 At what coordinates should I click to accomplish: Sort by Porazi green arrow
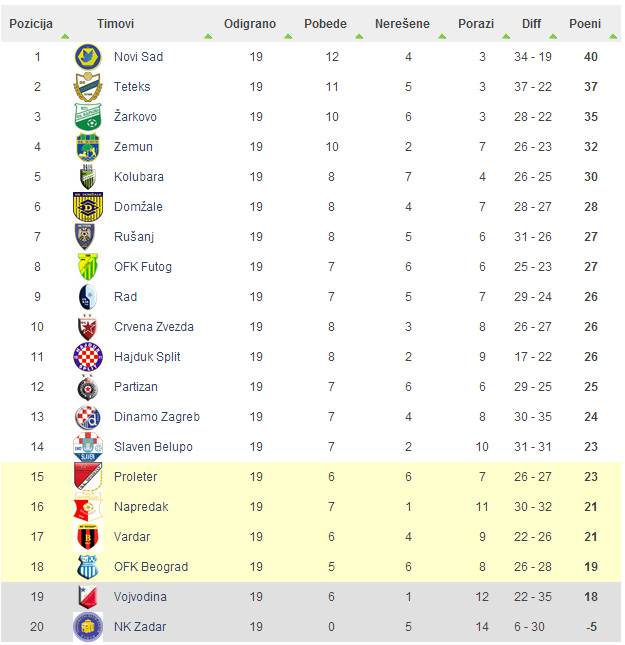tap(506, 37)
